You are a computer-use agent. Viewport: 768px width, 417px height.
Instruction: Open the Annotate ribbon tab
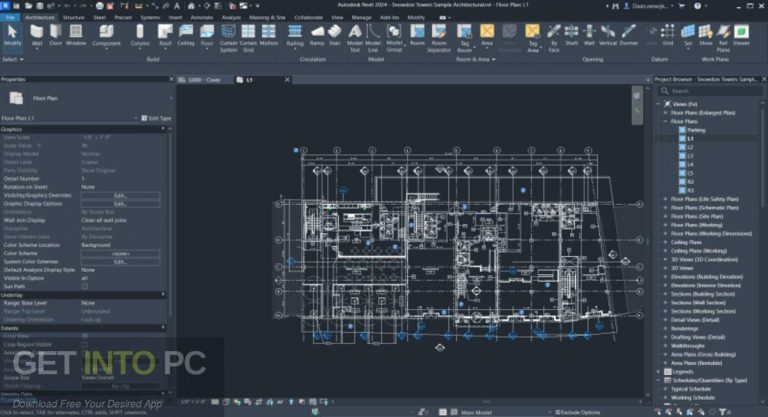click(x=201, y=17)
